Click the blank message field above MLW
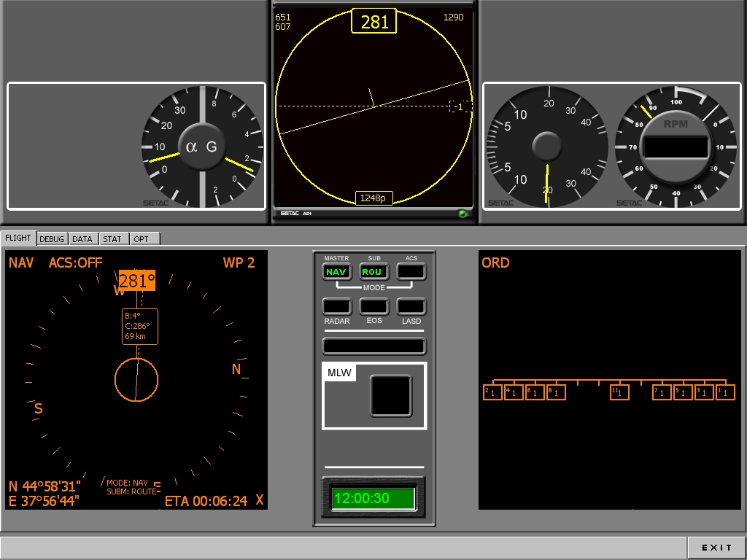This screenshot has width=747, height=560. pyautogui.click(x=374, y=346)
